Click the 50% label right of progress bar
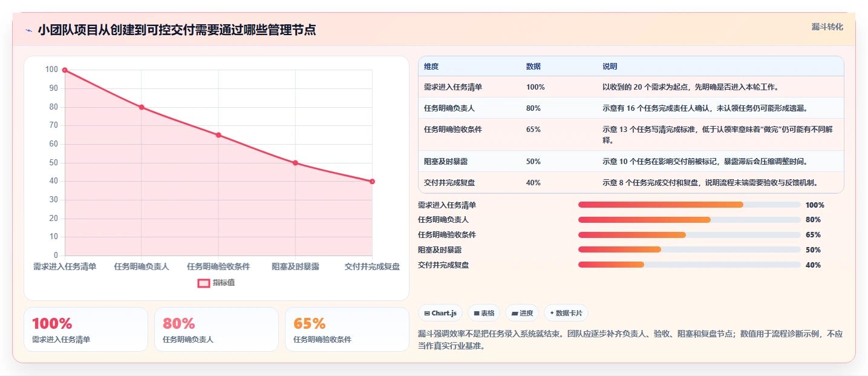 pyautogui.click(x=813, y=249)
